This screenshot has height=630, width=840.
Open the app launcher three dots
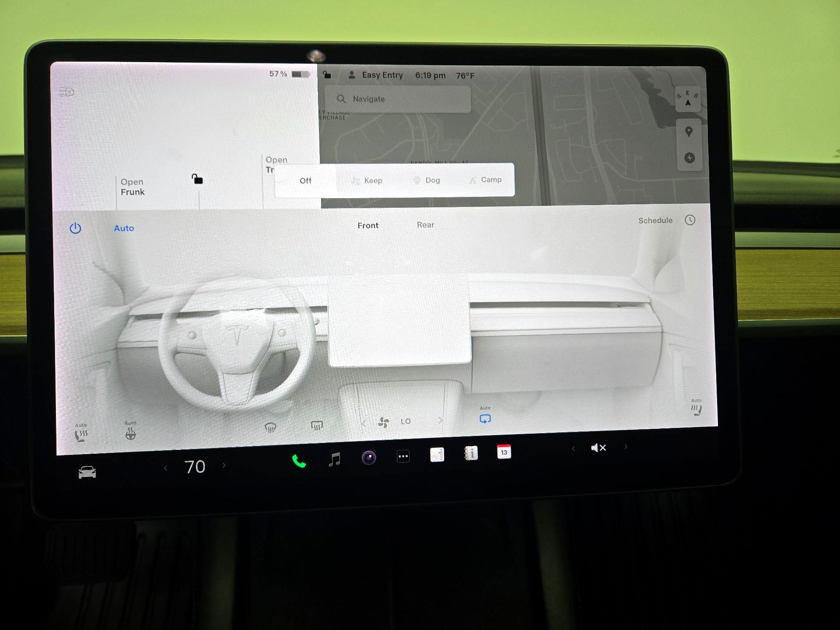[403, 456]
